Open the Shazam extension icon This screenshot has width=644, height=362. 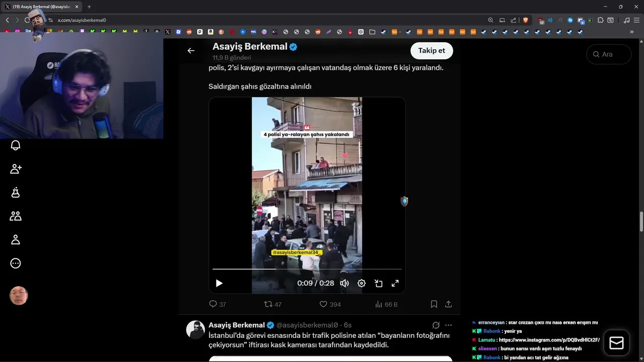(x=570, y=20)
